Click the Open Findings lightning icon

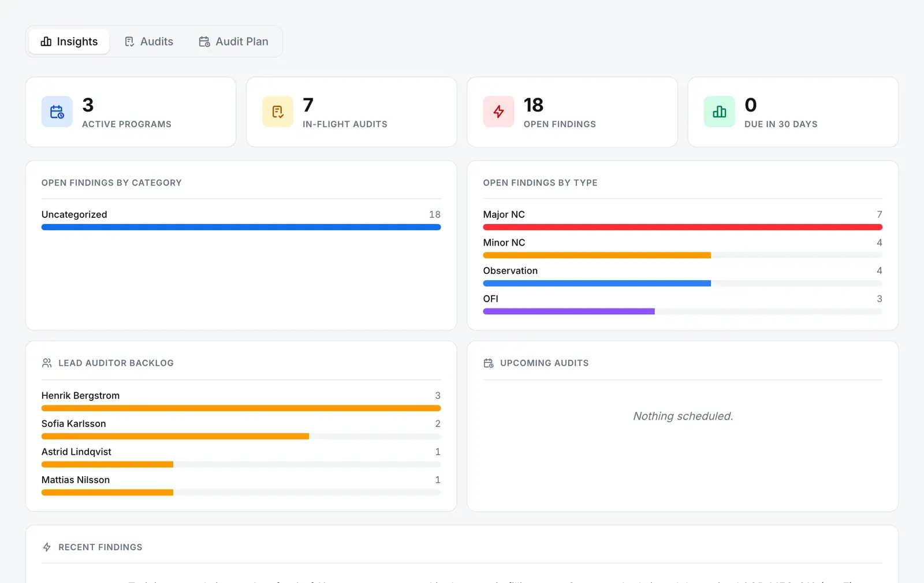pos(498,112)
